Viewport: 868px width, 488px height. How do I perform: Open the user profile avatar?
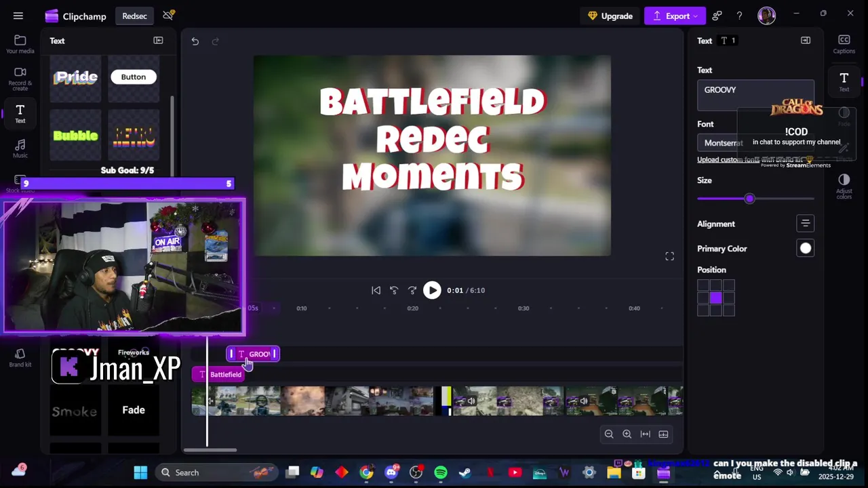point(766,16)
